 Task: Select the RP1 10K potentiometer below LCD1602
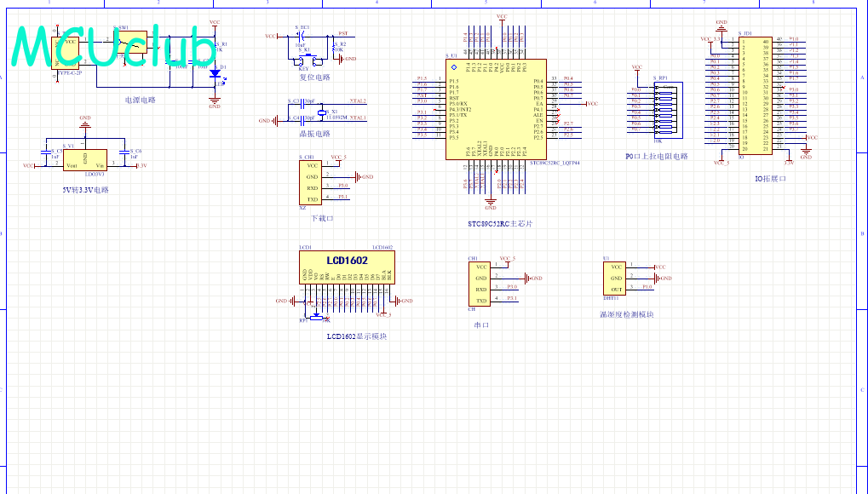click(316, 318)
